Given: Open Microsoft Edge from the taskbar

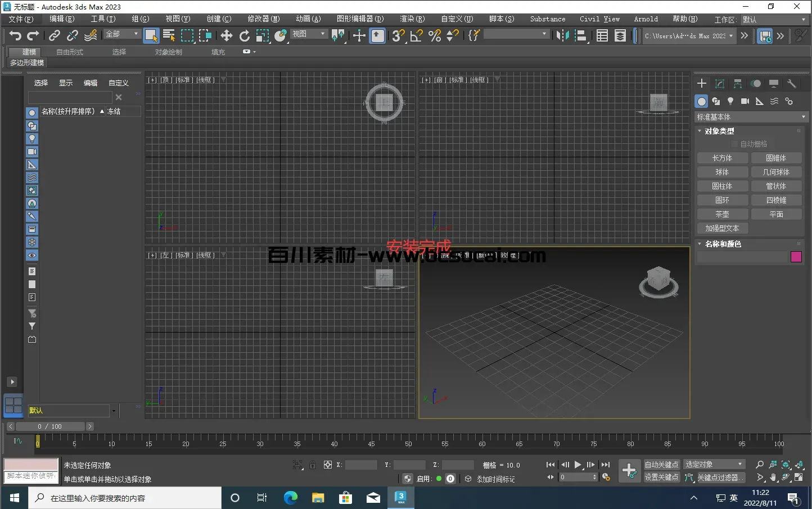Looking at the screenshot, I should (x=291, y=498).
